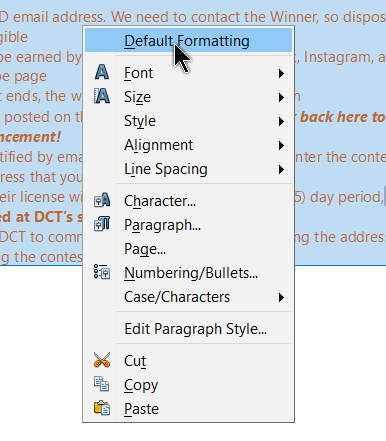Expand the Line Spacing submenu arrow

tap(281, 169)
